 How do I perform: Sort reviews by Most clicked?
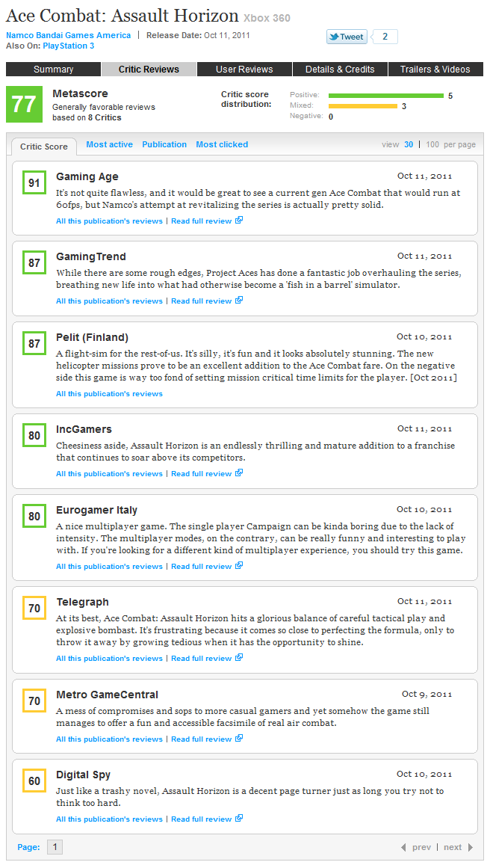point(222,144)
